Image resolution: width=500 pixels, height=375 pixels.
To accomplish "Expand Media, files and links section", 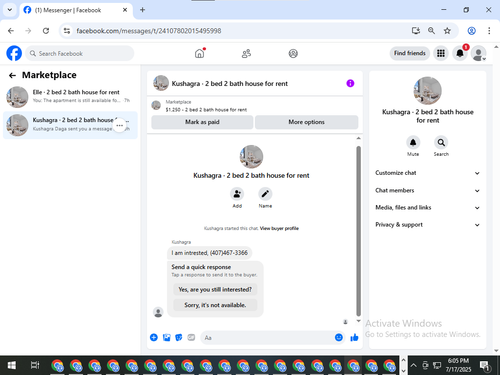I will 427,208.
